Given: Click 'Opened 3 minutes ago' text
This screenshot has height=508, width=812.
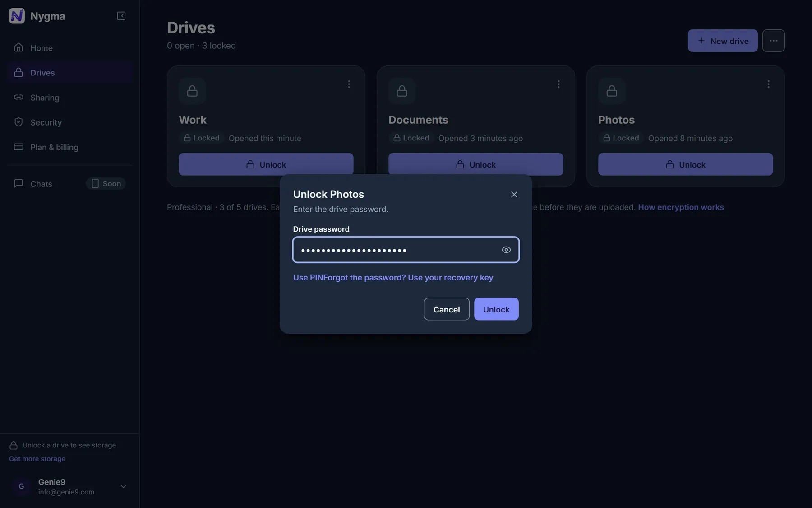Looking at the screenshot, I should pyautogui.click(x=480, y=139).
